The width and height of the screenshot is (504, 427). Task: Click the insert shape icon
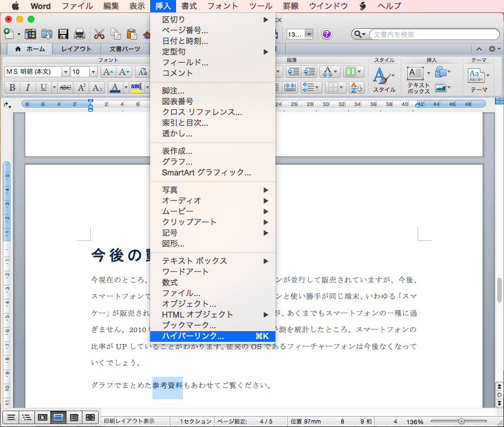(x=441, y=72)
